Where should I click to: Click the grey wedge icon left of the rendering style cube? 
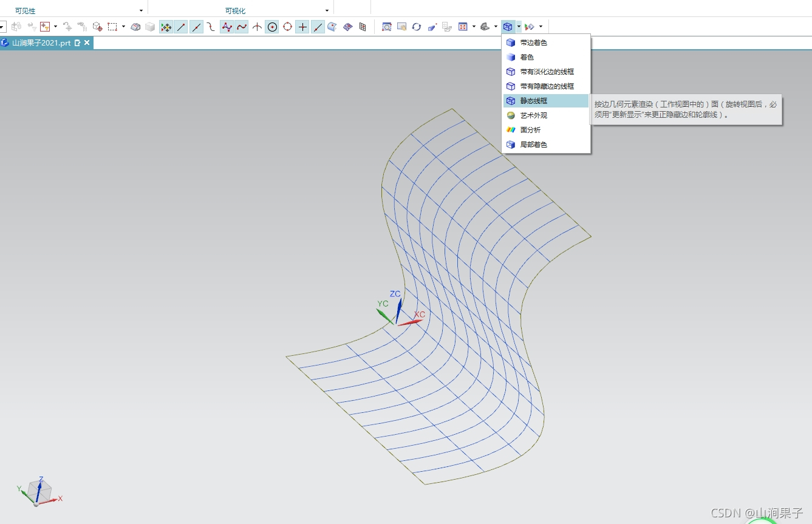click(x=485, y=27)
